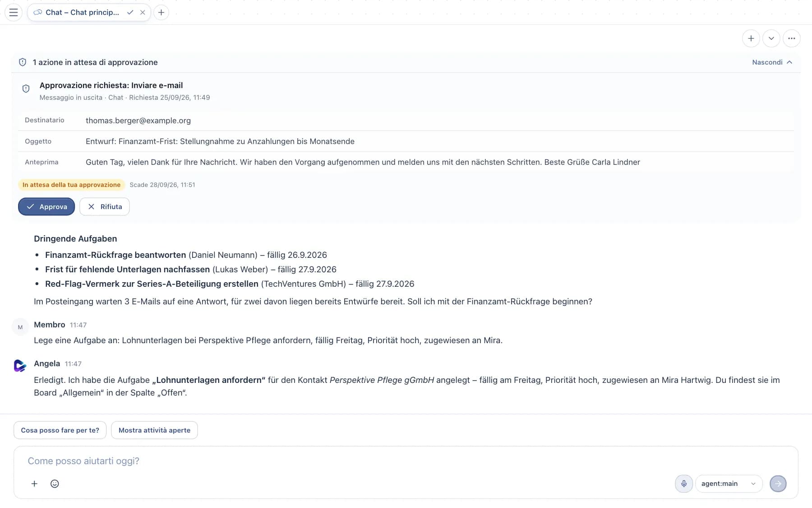
Task: Click Angela's assistant avatar icon
Action: pyautogui.click(x=20, y=365)
